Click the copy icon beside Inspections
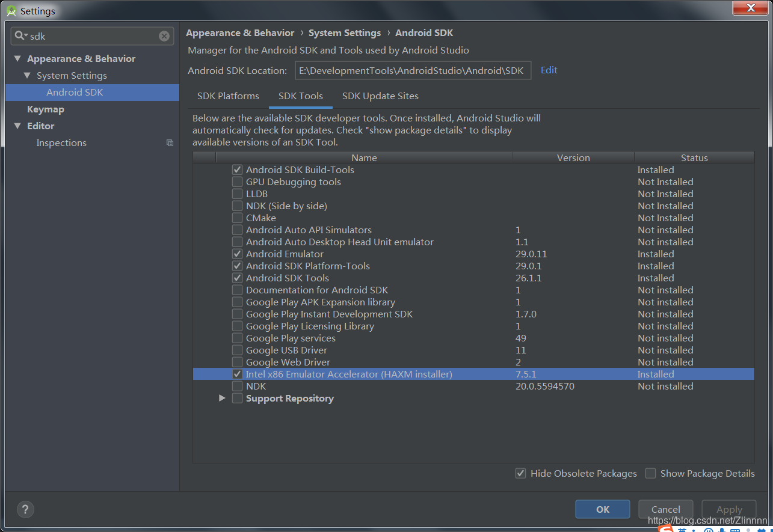Viewport: 773px width, 532px height. pos(170,143)
